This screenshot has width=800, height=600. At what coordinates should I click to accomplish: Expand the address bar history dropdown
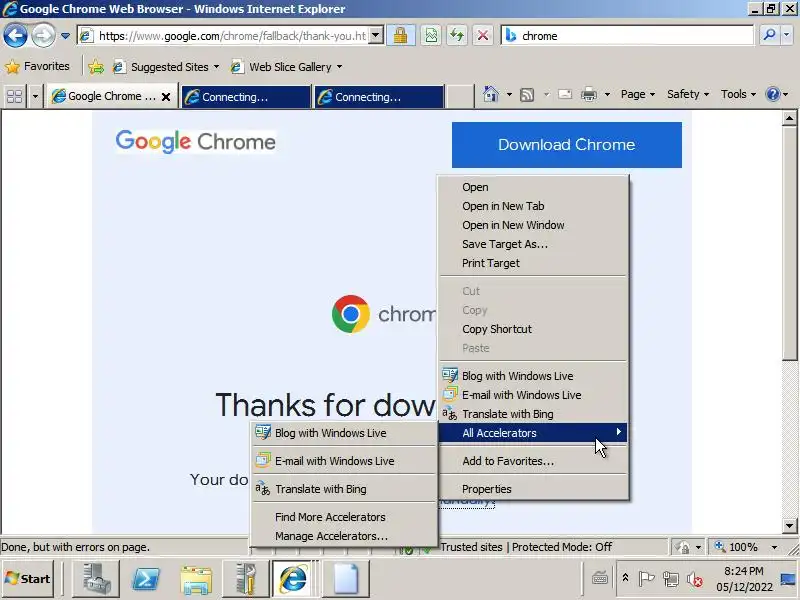377,36
